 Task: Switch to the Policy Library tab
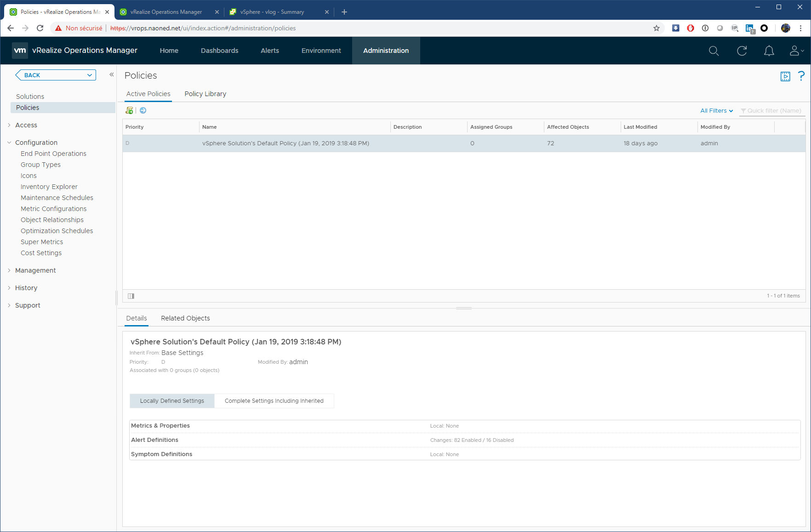(205, 94)
